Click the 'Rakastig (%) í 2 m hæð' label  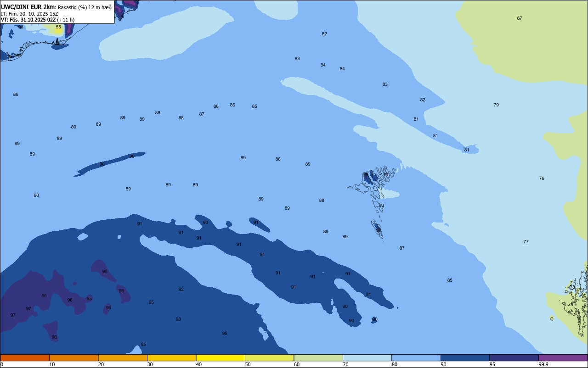click(x=85, y=7)
